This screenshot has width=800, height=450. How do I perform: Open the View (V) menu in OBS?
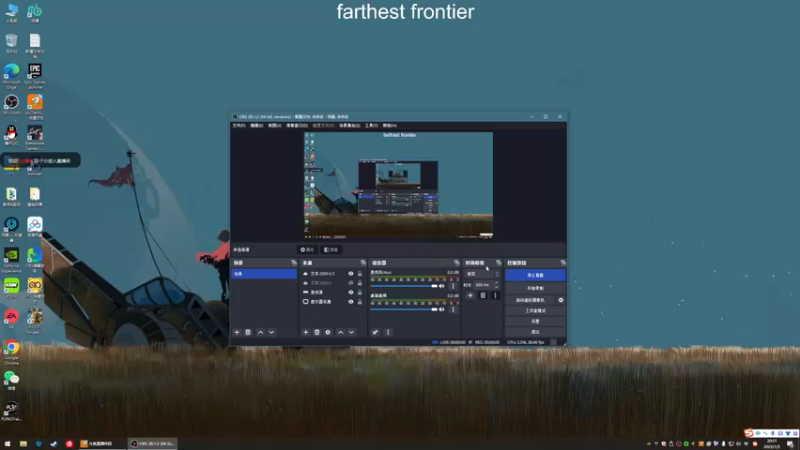tap(274, 126)
